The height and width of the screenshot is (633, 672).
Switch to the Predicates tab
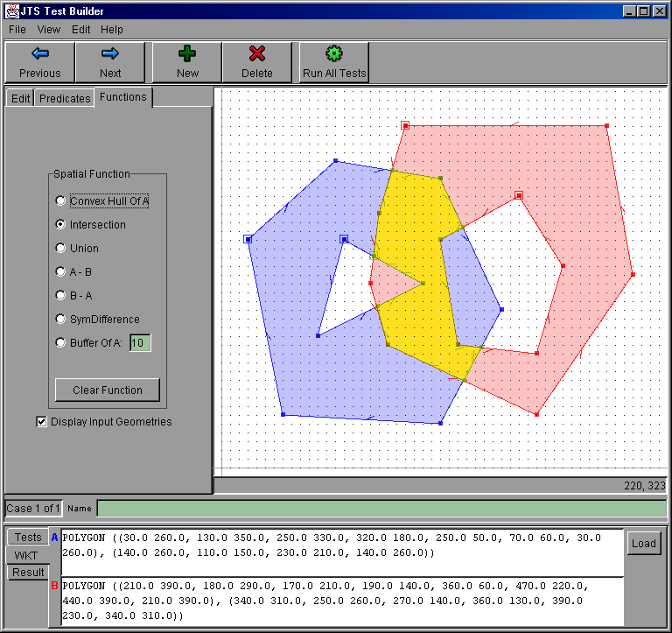pos(65,99)
